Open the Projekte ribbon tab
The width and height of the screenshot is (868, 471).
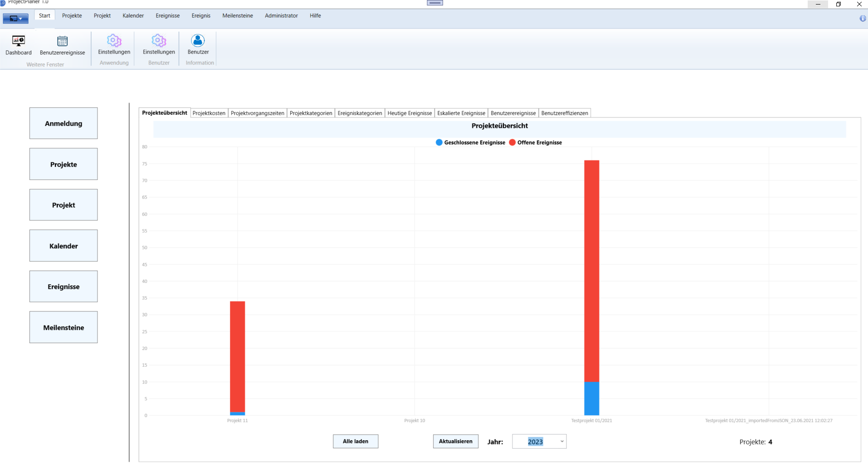click(x=72, y=15)
